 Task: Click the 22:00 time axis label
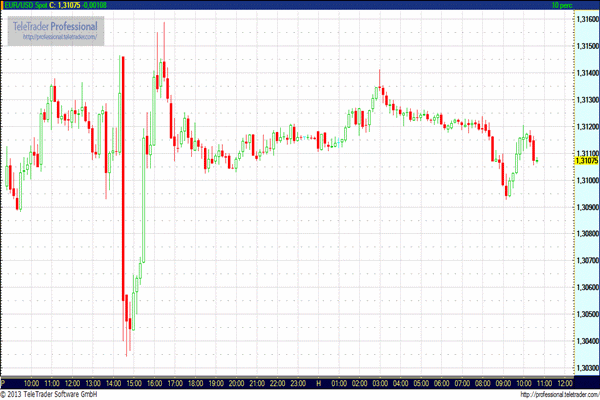point(277,383)
